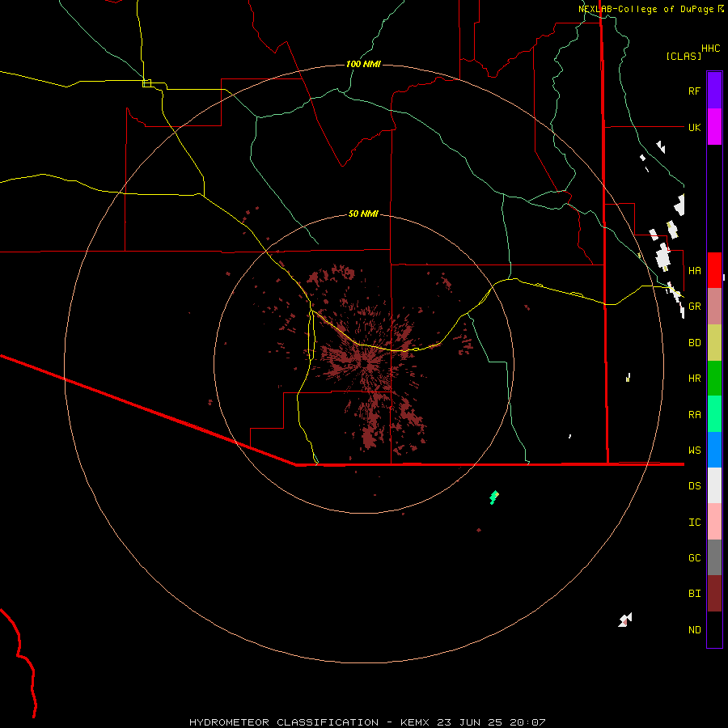Click the 'UK' legend label
This screenshot has width=728, height=728.
[694, 127]
